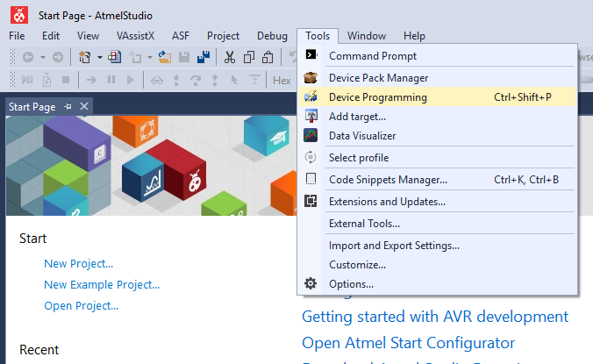Screen dimensions: 593x364
Task: Click the Break All pause icon
Action: [x=111, y=80]
